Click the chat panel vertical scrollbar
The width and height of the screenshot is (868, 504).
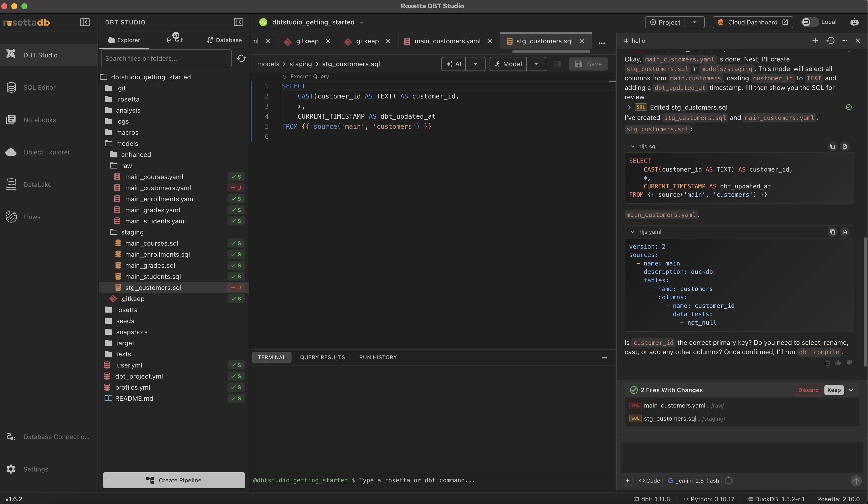(865, 302)
